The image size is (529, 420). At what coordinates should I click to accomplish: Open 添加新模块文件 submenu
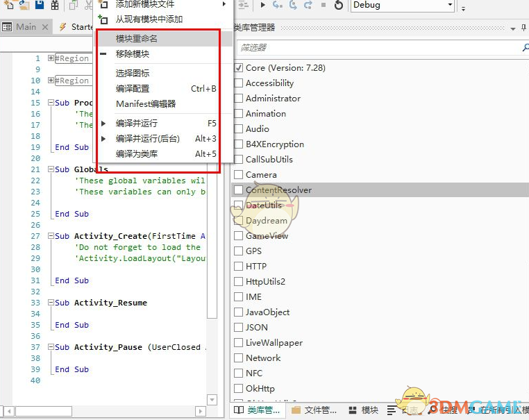pyautogui.click(x=164, y=4)
